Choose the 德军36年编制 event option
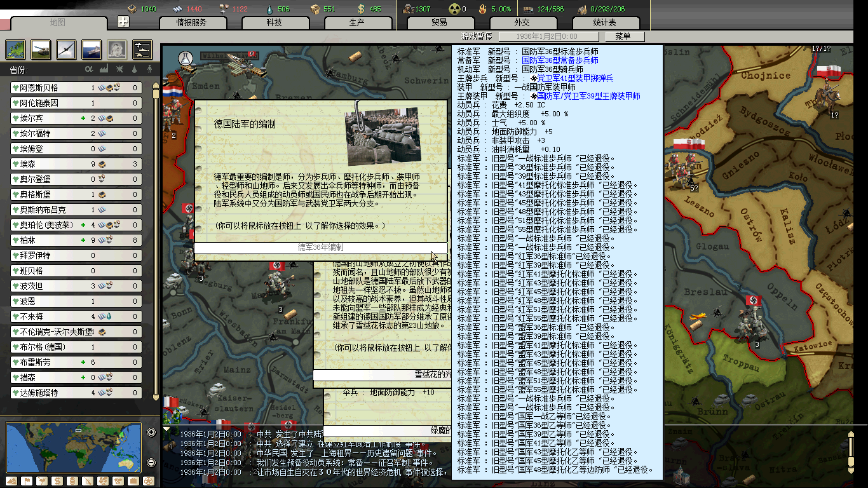The height and width of the screenshot is (488, 868). (x=321, y=247)
